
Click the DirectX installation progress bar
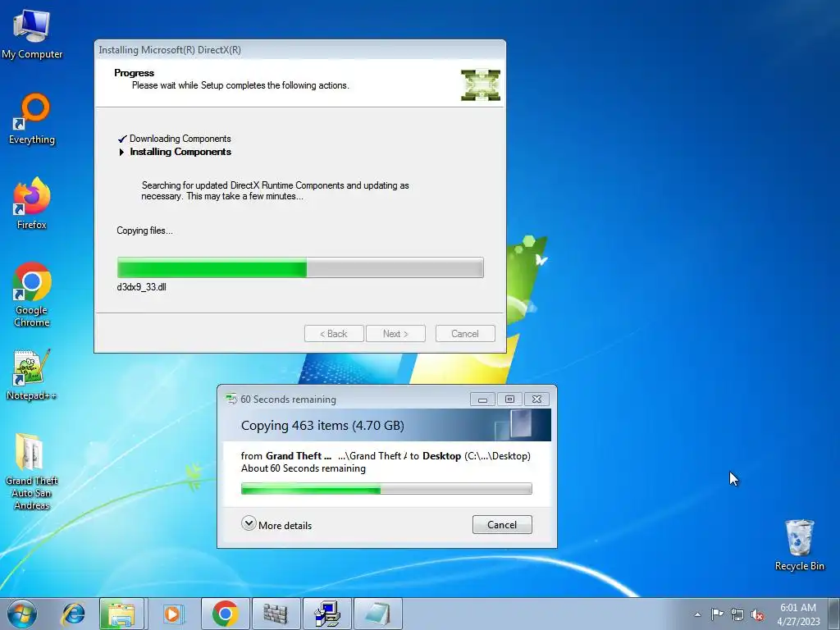coord(300,267)
